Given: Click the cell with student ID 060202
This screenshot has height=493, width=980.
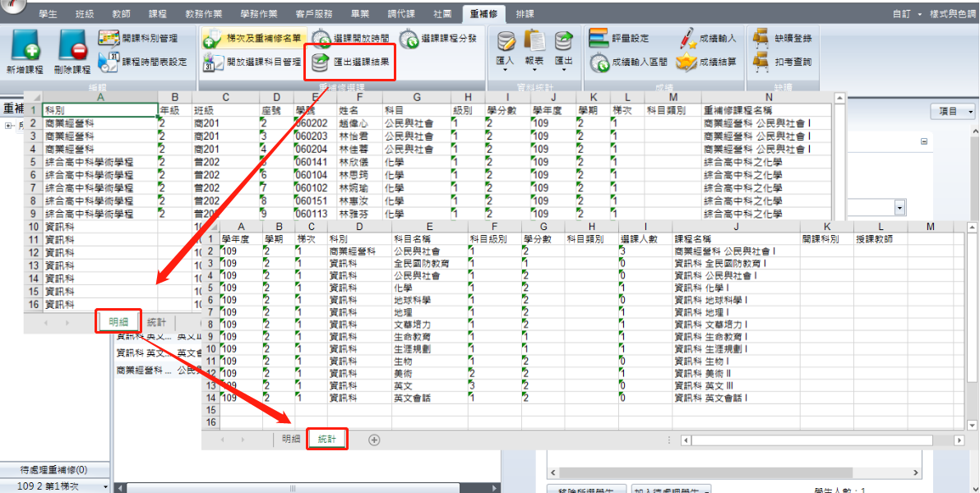Looking at the screenshot, I should pyautogui.click(x=315, y=123).
